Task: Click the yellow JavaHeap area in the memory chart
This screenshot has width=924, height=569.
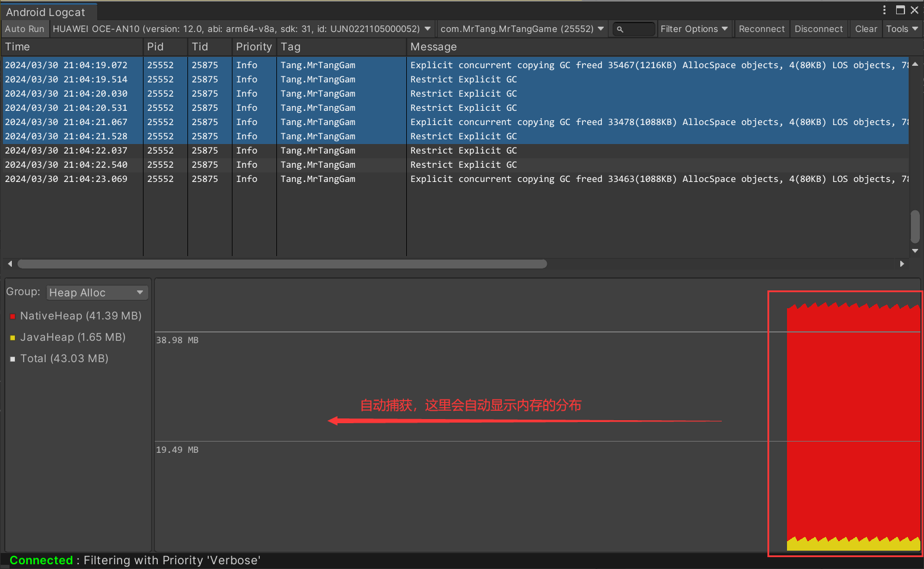Action: 853,545
